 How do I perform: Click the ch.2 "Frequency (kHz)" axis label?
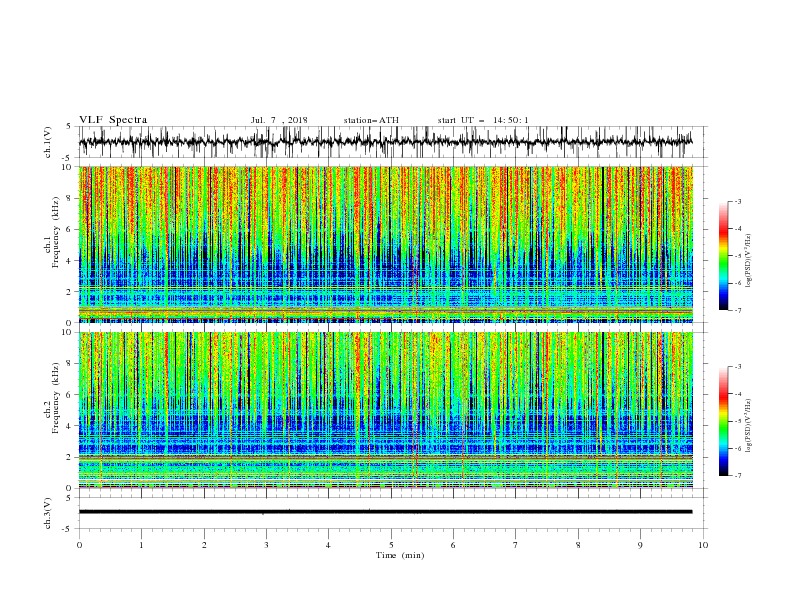tap(56, 398)
